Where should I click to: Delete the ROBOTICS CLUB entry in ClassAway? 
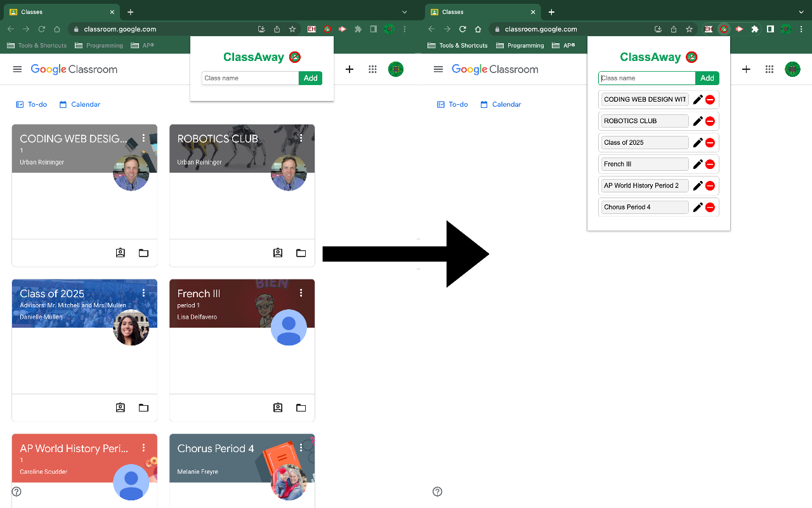click(x=710, y=121)
